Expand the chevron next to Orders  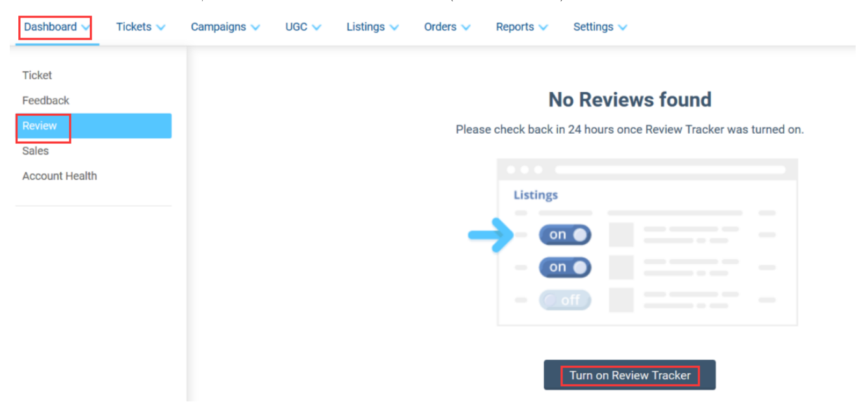(x=466, y=28)
